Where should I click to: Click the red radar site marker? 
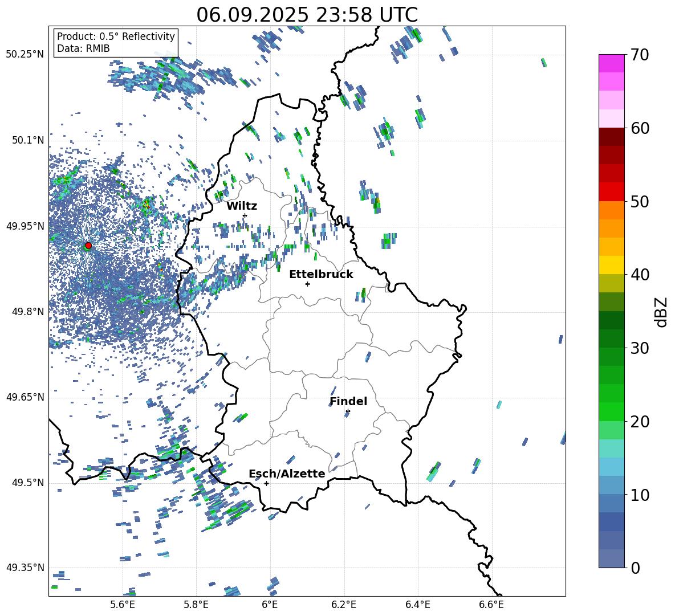click(88, 245)
